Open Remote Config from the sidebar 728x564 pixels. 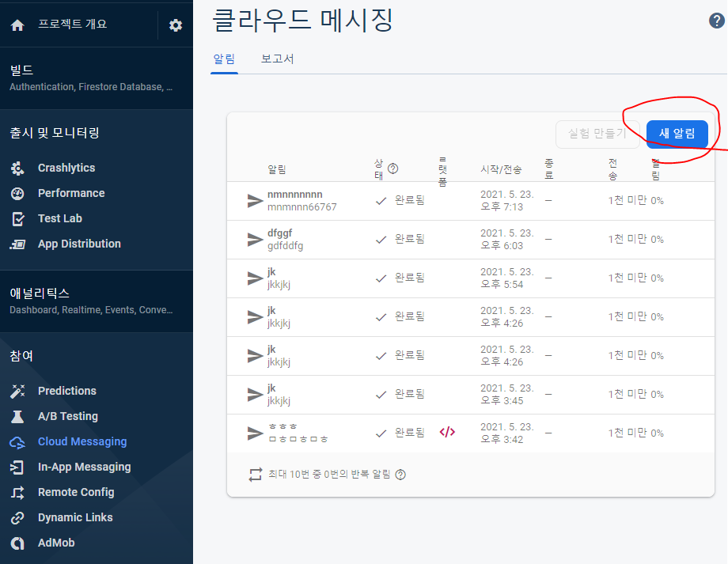tap(76, 493)
